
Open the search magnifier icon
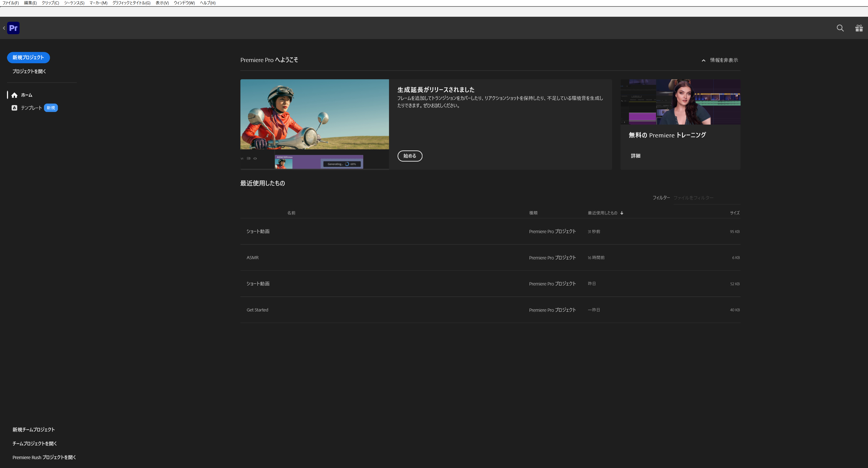(840, 28)
